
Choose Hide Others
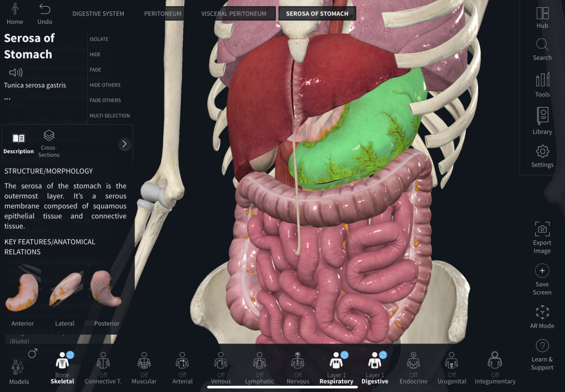point(105,85)
